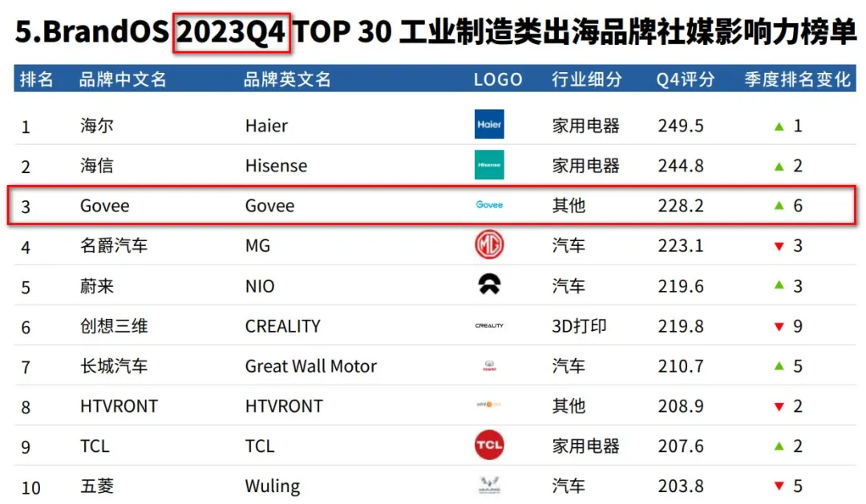This screenshot has width=866, height=504.
Task: Click the 季度排名变化 column header
Action: (798, 79)
